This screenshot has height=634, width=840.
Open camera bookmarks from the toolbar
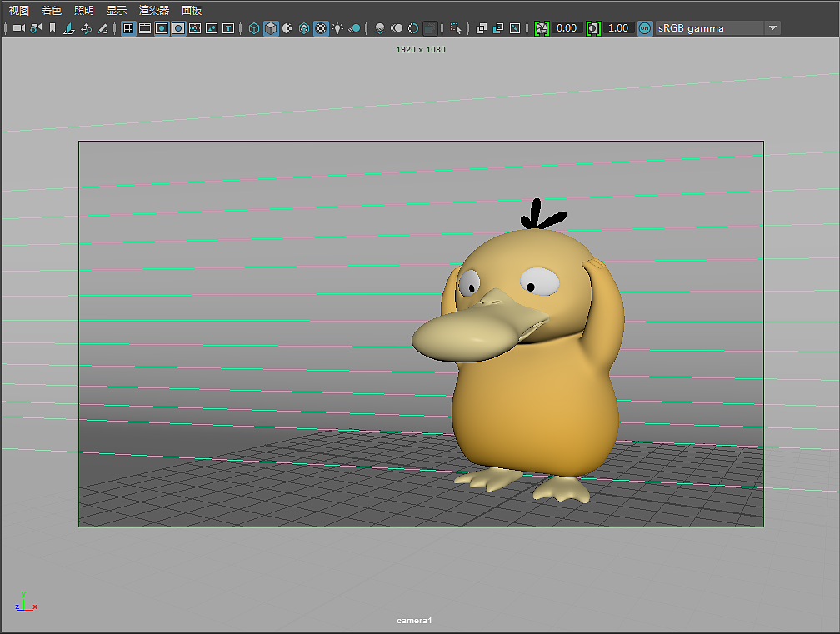tap(52, 28)
